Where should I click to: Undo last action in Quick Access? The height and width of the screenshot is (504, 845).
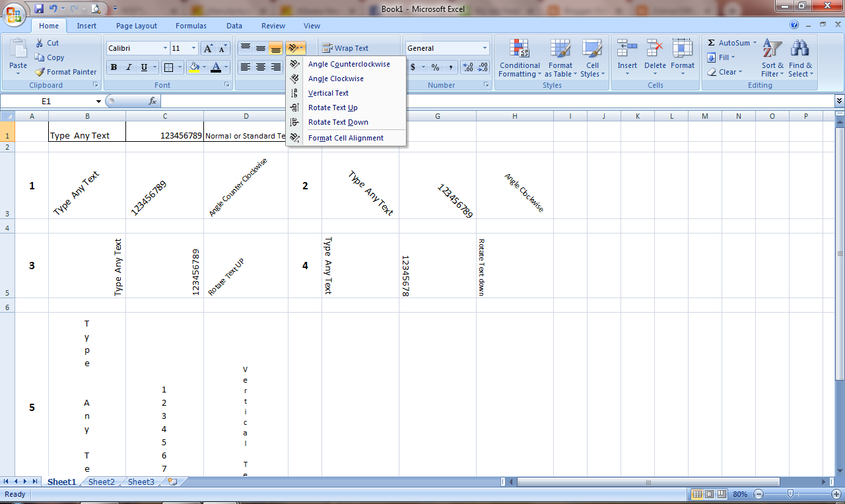click(53, 9)
